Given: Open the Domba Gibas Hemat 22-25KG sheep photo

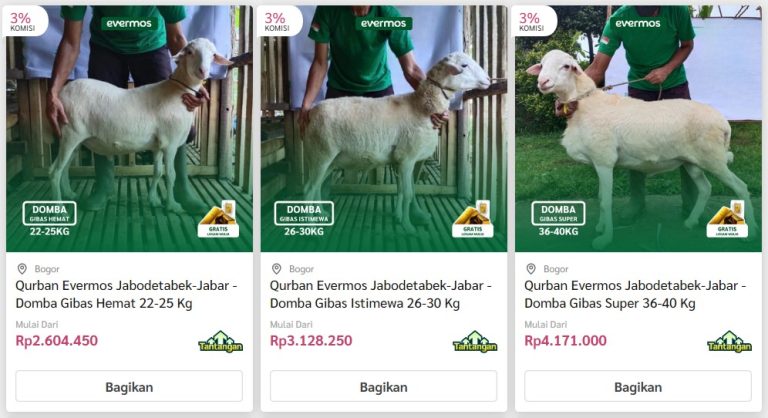Looking at the screenshot, I should [x=129, y=128].
